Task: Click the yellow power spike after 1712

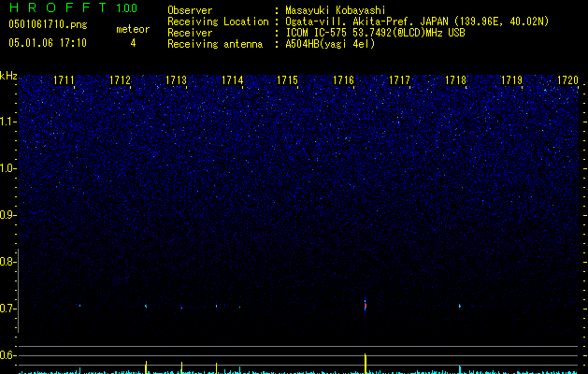Action: pos(147,366)
